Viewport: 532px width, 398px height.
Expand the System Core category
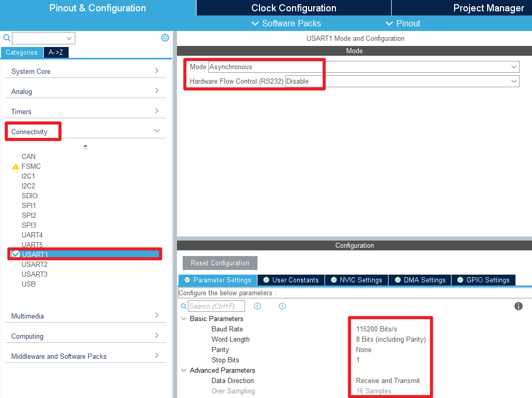(157, 71)
